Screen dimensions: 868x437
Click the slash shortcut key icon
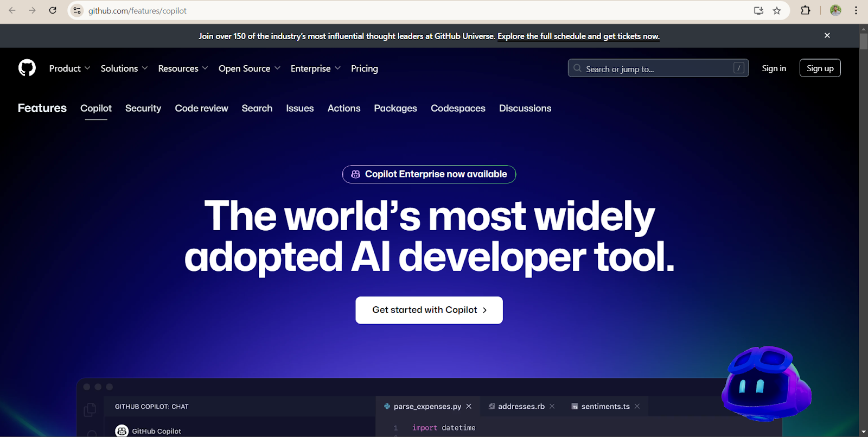point(739,68)
